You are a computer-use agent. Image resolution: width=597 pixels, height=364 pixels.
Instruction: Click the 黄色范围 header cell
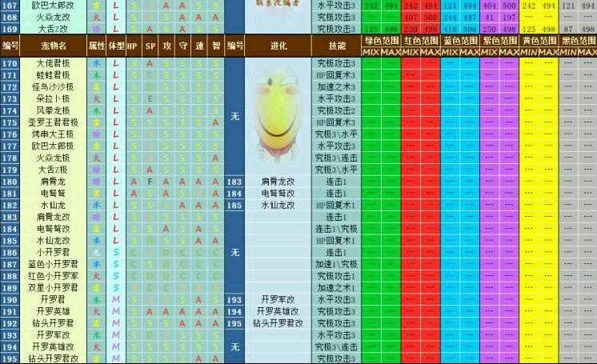coord(539,41)
